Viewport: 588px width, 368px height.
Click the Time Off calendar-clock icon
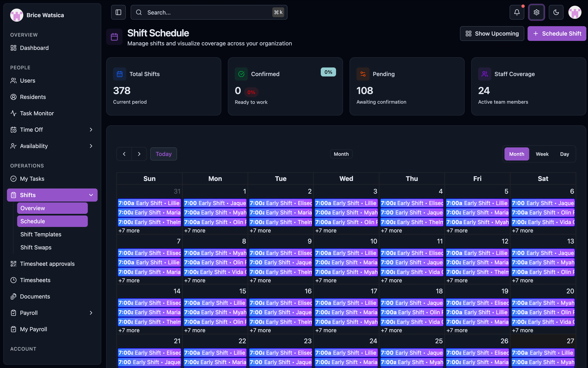tap(13, 130)
